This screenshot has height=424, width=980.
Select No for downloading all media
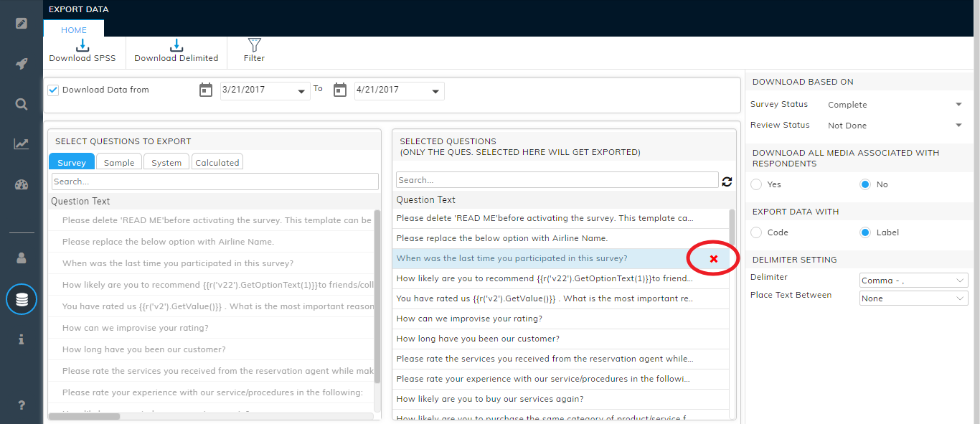pyautogui.click(x=865, y=184)
